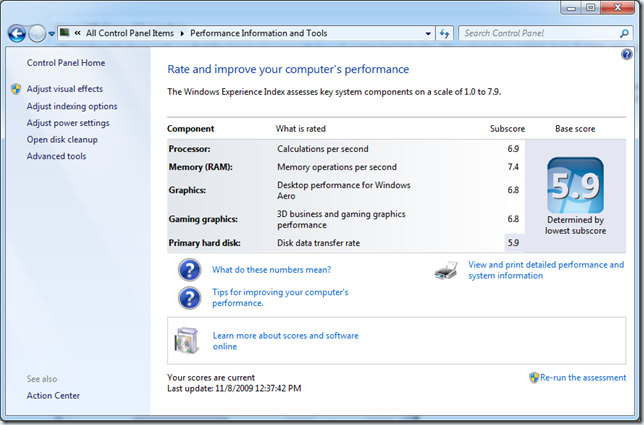Open Action Center under See also
644x425 pixels.
pos(53,395)
